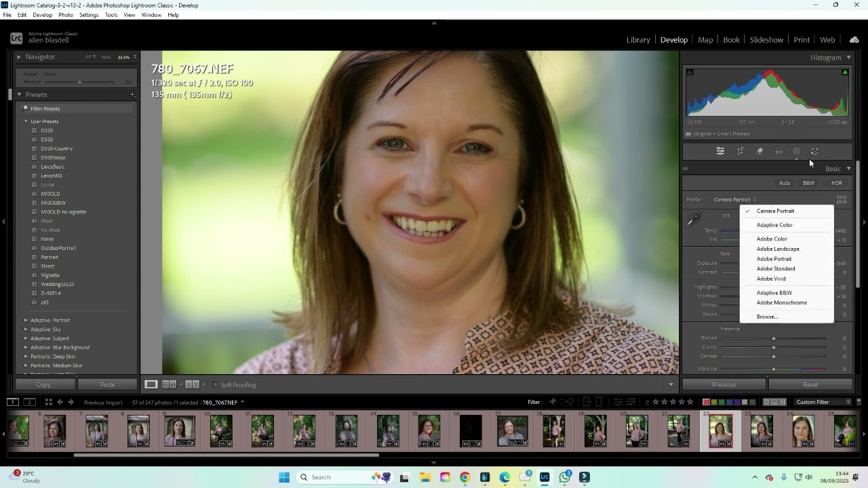Click the Reset button
Screen dimensions: 868x488
coord(810,384)
